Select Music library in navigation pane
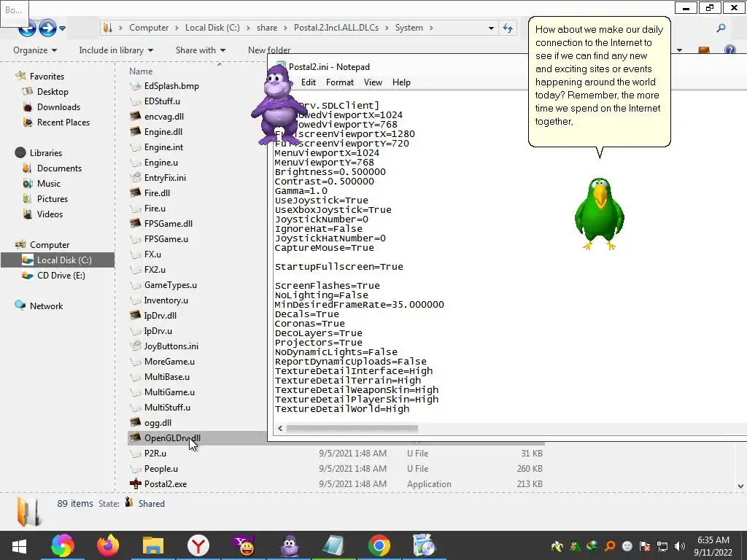This screenshot has height=560, width=747. (49, 183)
